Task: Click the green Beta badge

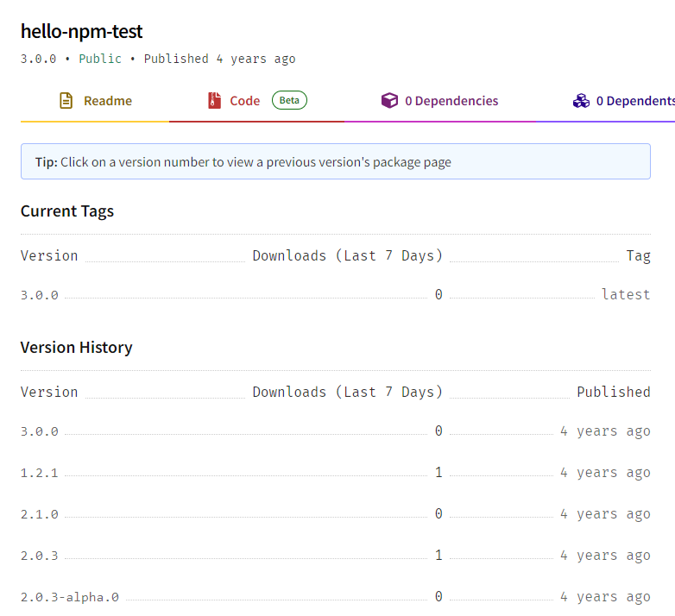Action: pyautogui.click(x=289, y=100)
